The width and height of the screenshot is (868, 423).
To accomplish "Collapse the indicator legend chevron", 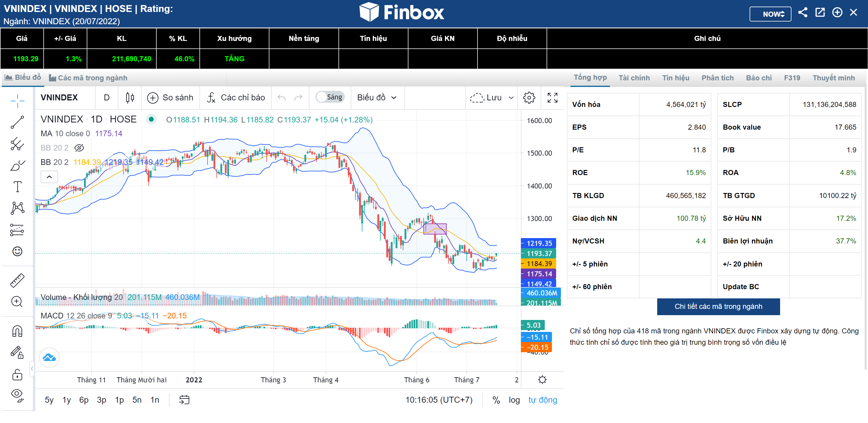I will coord(49,177).
